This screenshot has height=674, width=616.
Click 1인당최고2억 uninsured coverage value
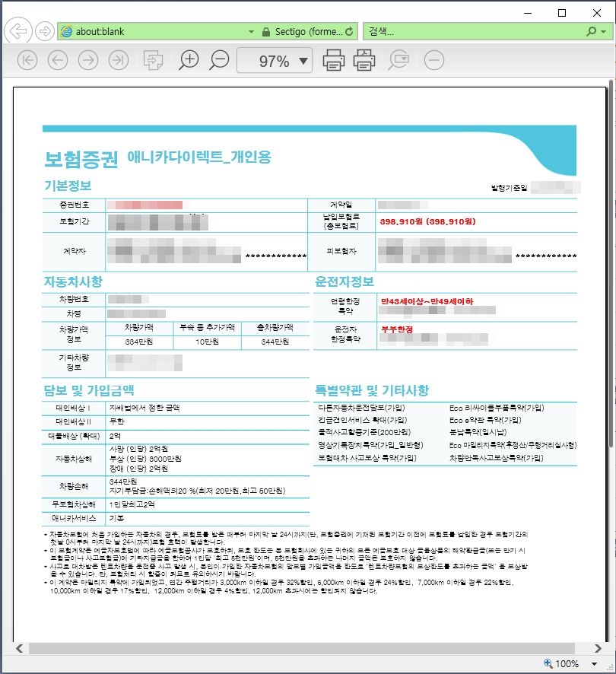pyautogui.click(x=132, y=504)
